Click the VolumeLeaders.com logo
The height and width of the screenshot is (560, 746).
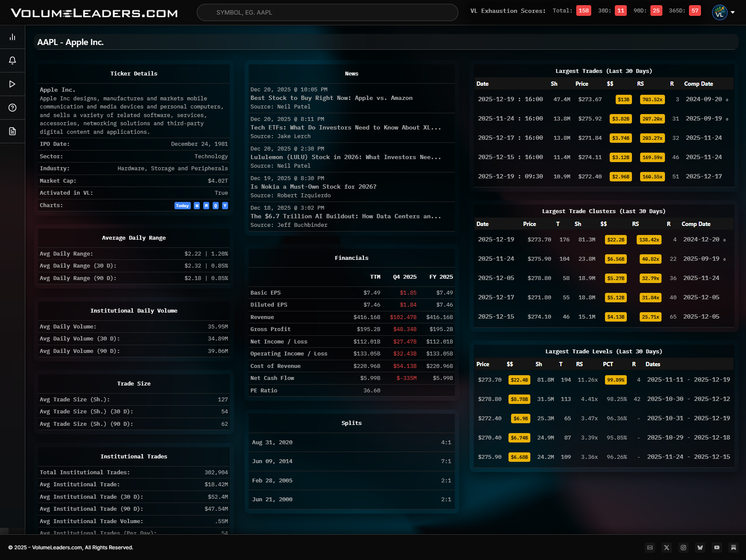point(94,13)
